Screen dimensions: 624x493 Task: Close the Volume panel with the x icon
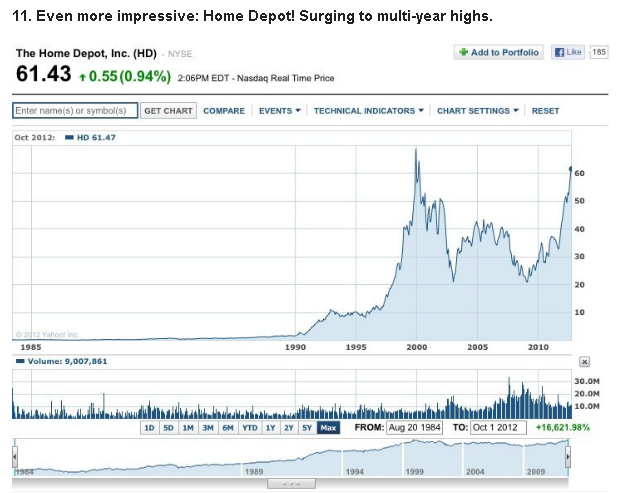(x=584, y=362)
